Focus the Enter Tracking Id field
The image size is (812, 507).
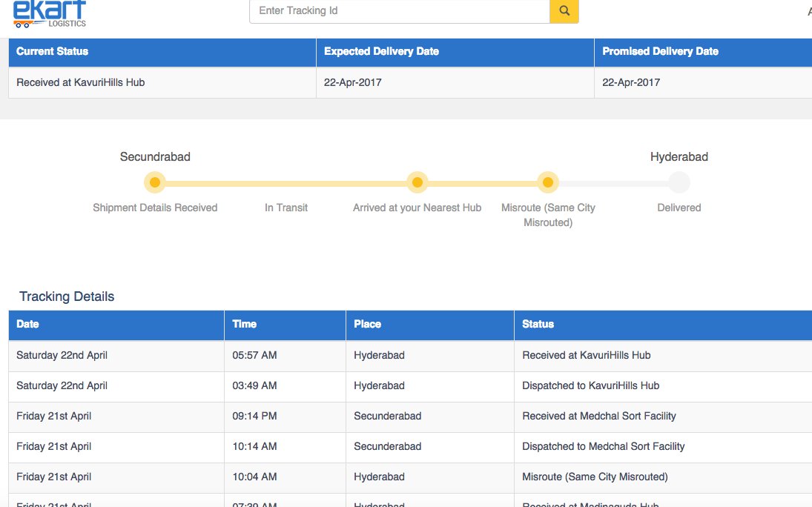tap(399, 11)
